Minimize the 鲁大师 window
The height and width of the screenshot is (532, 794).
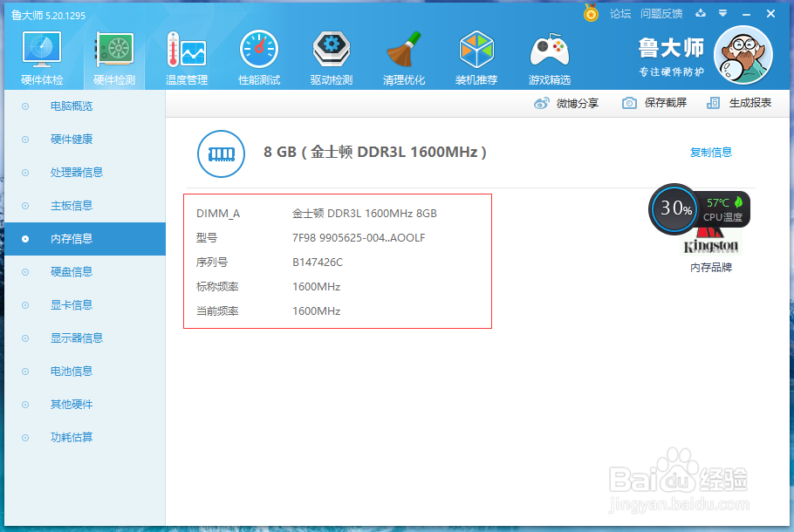tap(746, 14)
